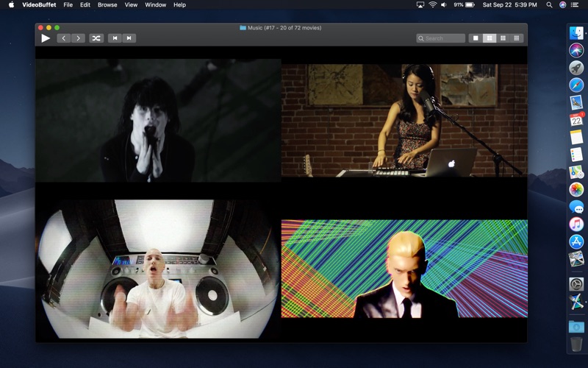Viewport: 588px width, 368px height.
Task: Open Finder from the Dock
Action: 576,32
